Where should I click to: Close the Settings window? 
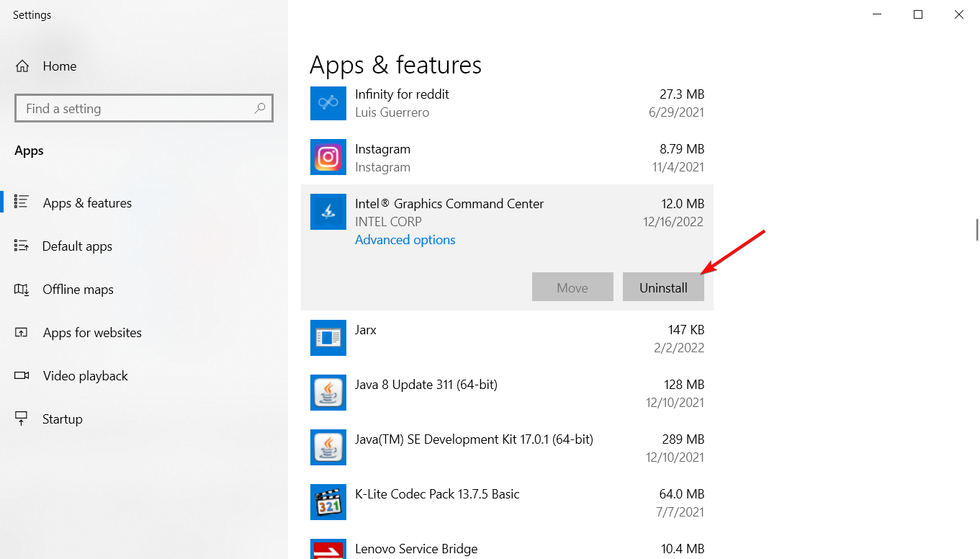(x=959, y=14)
